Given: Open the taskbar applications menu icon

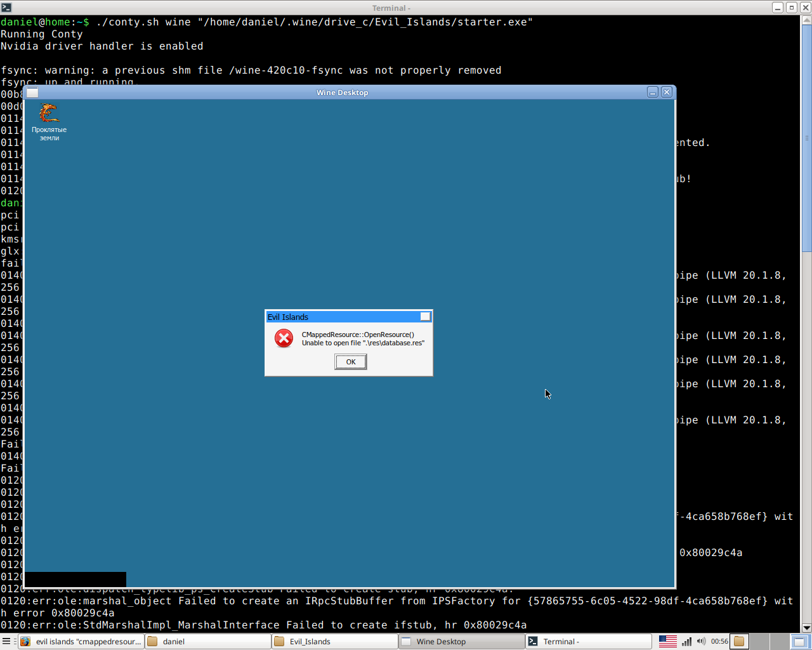Looking at the screenshot, I should pos(6,641).
